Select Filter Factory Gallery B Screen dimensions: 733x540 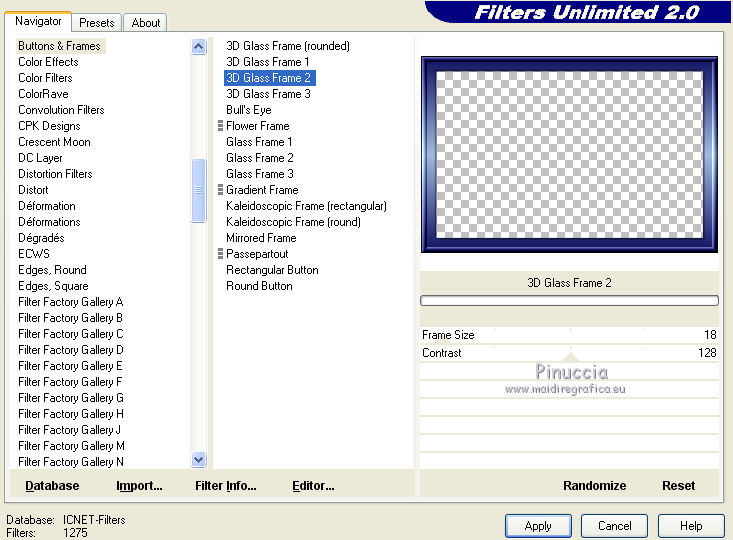point(71,317)
